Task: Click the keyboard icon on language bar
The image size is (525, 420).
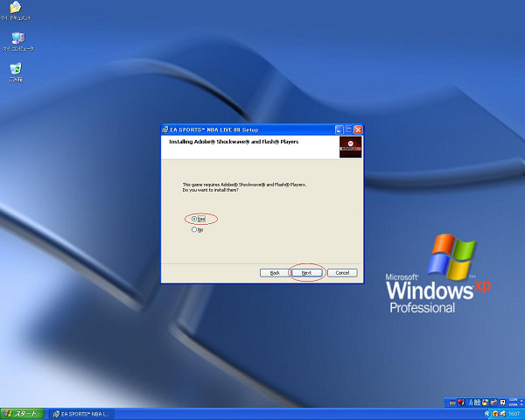Action: 452,402
